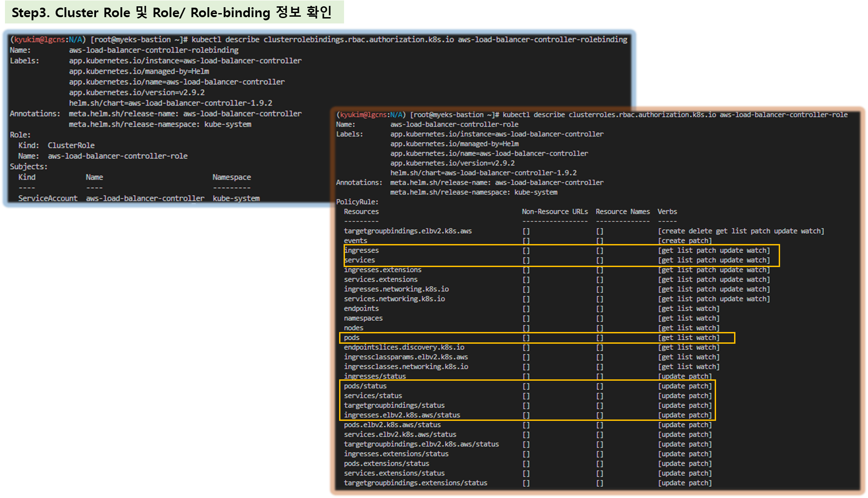The image size is (868, 498).
Task: Click the highlighted pods resource entry
Action: pos(352,338)
